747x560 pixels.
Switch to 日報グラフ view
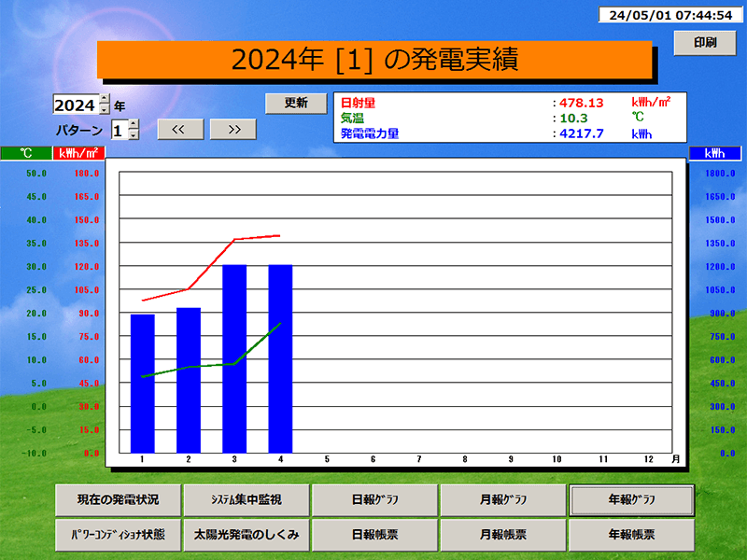point(375,500)
